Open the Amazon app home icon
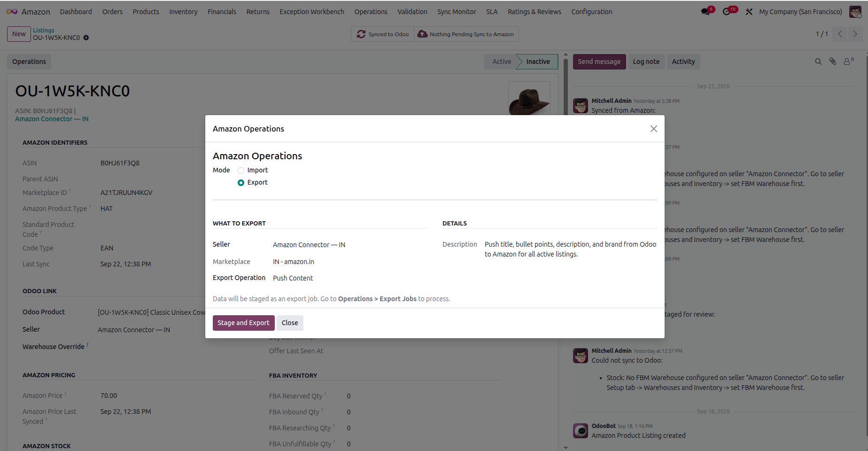868x451 pixels. [x=12, y=12]
